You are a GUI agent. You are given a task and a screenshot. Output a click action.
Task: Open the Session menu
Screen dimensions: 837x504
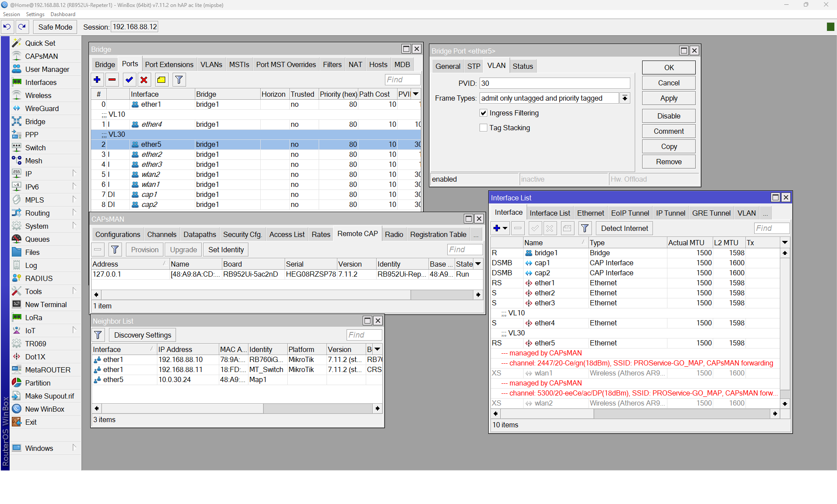11,14
